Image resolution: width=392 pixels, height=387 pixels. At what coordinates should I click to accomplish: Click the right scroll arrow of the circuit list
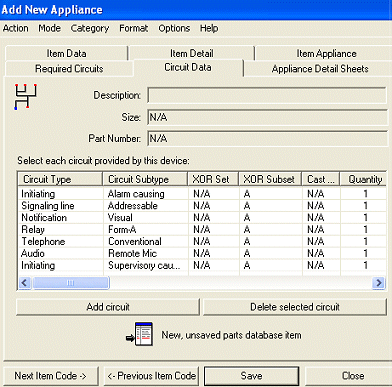click(378, 283)
